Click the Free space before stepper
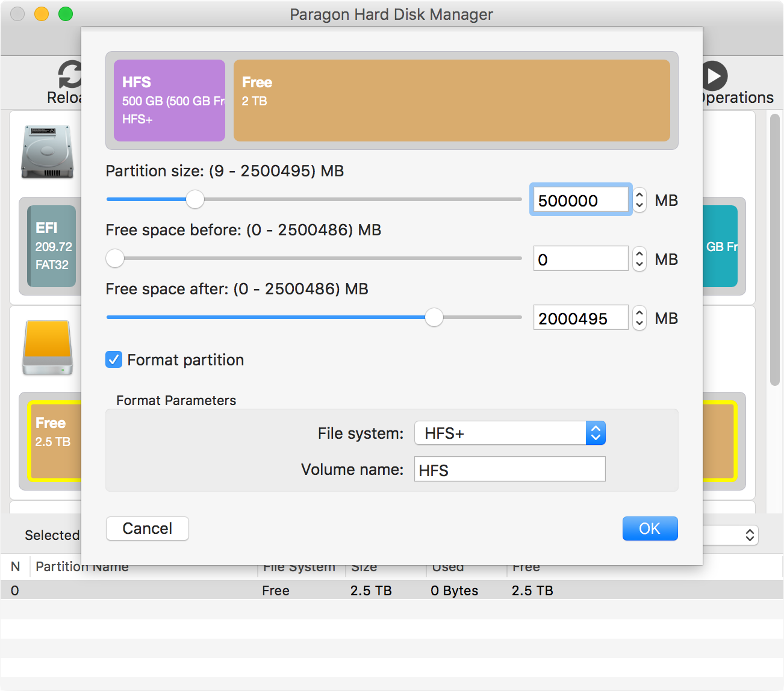Viewport: 784px width, 691px height. click(639, 259)
